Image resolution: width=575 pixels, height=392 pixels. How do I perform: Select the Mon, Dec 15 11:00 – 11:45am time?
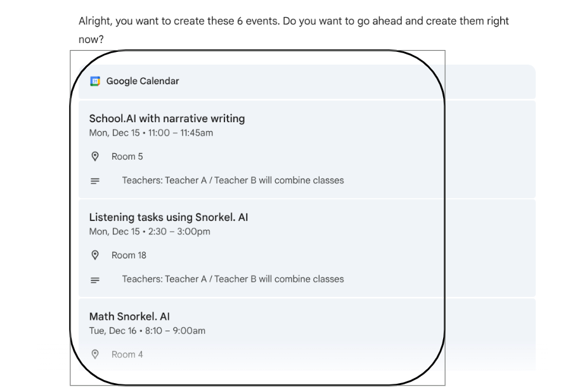[x=151, y=133]
